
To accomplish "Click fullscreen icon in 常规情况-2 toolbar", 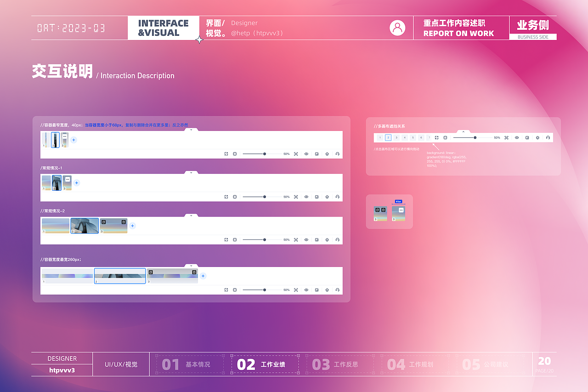I will 226,239.
